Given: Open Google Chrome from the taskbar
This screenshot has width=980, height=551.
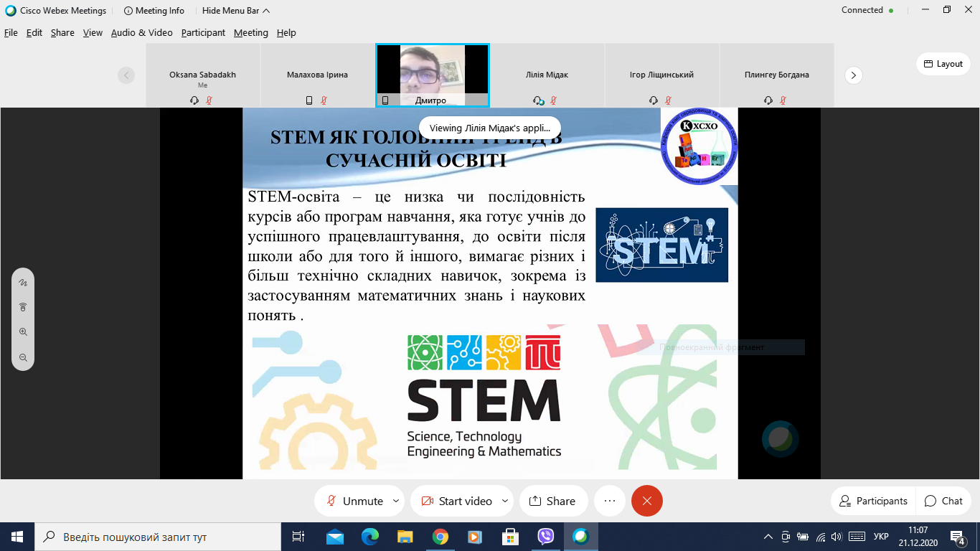Looking at the screenshot, I should click(x=440, y=537).
